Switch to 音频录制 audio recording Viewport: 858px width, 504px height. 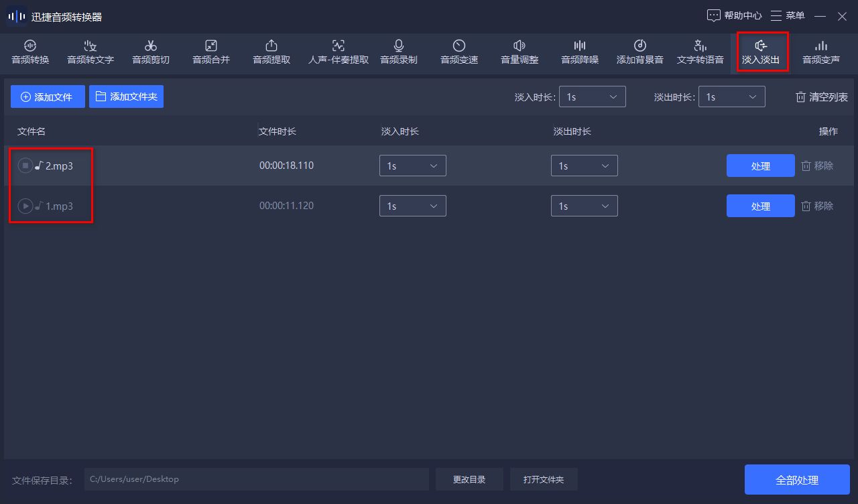tap(399, 52)
